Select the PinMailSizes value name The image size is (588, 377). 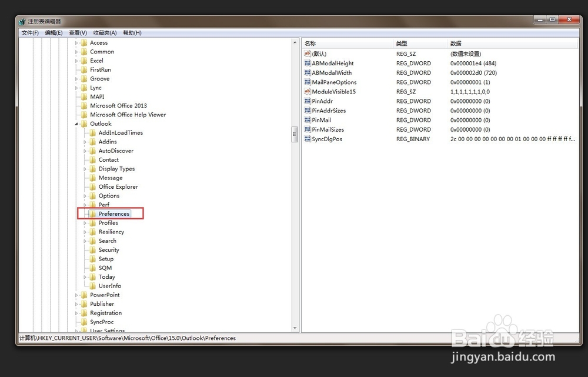(328, 129)
